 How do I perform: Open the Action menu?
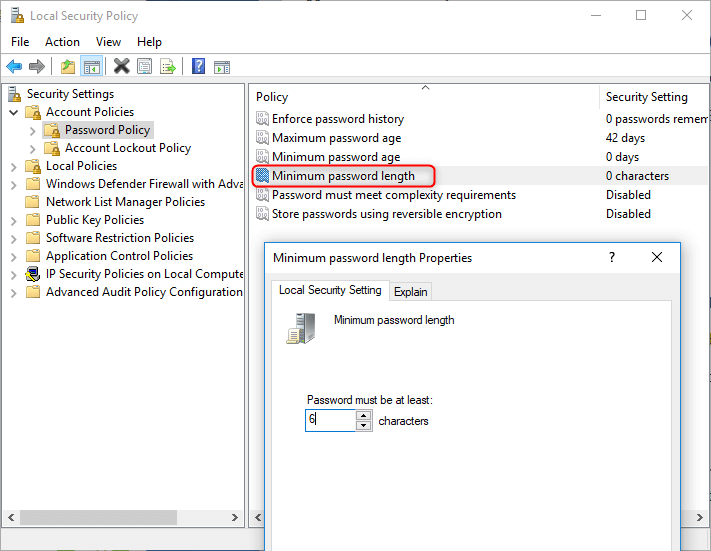(62, 42)
